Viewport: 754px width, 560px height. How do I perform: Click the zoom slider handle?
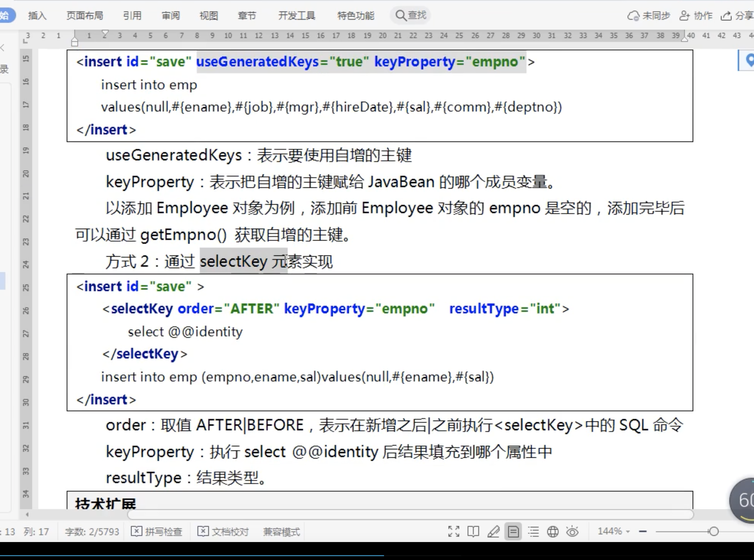[x=714, y=531]
